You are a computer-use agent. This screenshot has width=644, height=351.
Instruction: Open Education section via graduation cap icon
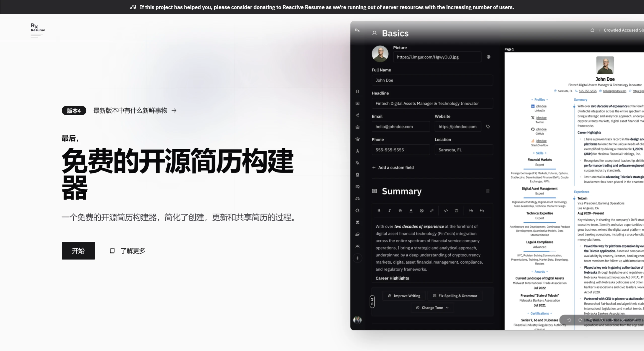[357, 139]
